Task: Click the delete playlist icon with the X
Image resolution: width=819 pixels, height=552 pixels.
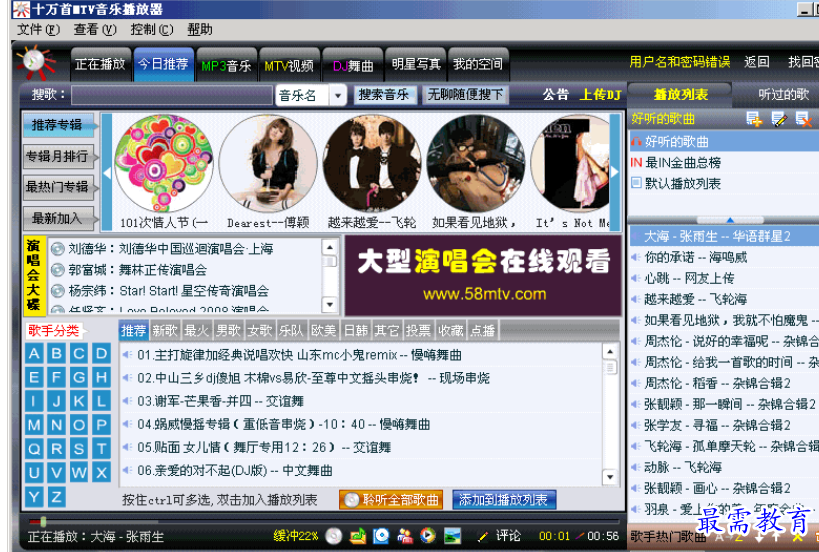Action: [803, 119]
